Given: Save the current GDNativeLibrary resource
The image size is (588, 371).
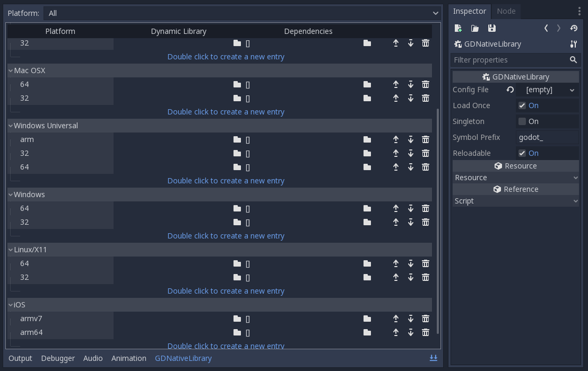Looking at the screenshot, I should (491, 28).
